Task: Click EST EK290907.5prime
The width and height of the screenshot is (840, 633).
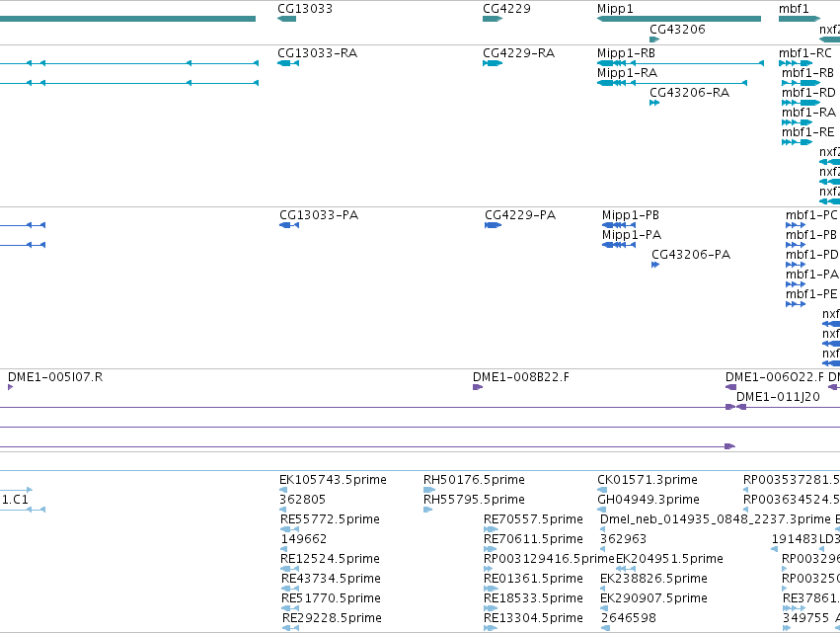Action: [653, 598]
